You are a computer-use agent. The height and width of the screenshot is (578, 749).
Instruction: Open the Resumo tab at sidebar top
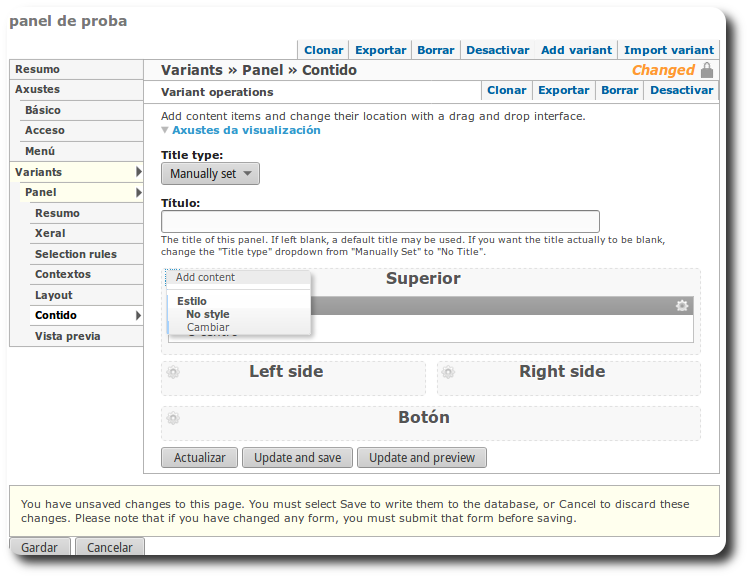(x=37, y=69)
